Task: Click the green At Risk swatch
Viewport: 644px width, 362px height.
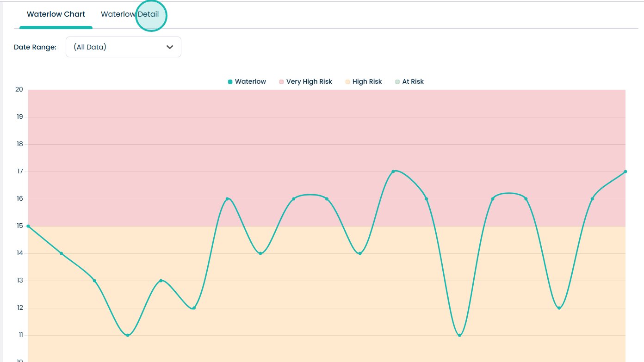Action: (397, 82)
